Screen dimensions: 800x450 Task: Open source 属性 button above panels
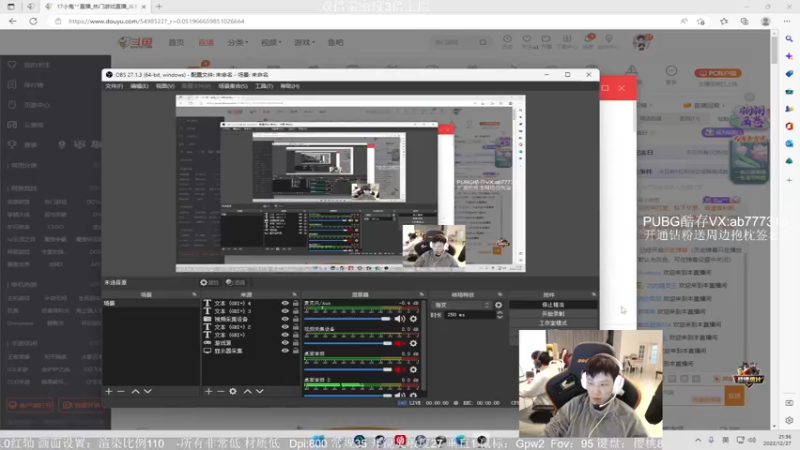tap(209, 282)
